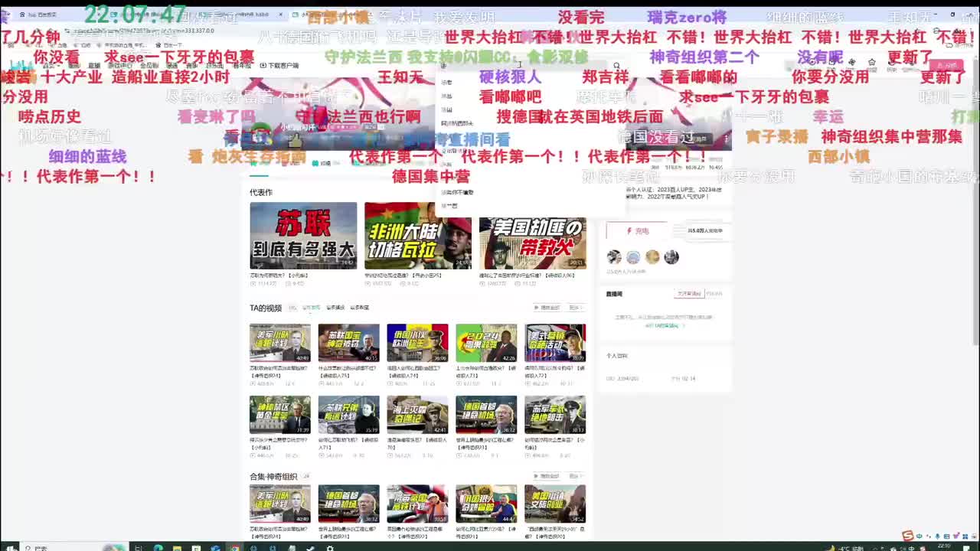The width and height of the screenshot is (980, 551).
Task: Open the fourth charging supporter avatar
Action: pos(671,257)
